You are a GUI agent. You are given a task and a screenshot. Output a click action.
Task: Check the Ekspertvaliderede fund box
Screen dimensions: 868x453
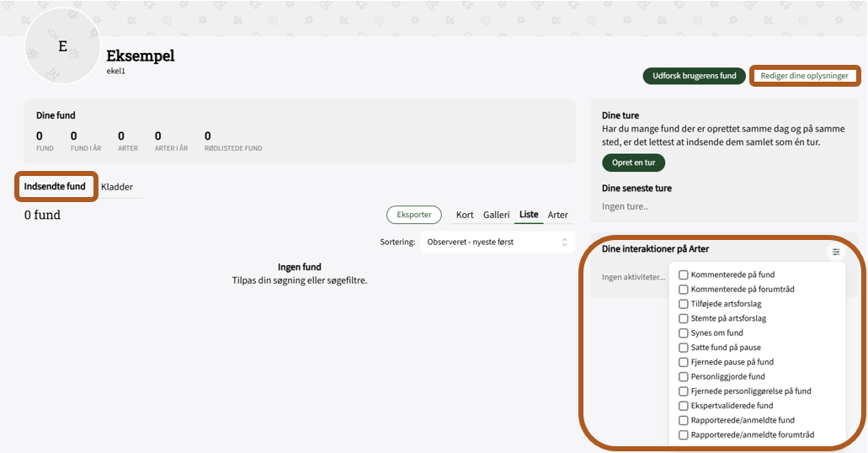(x=684, y=406)
